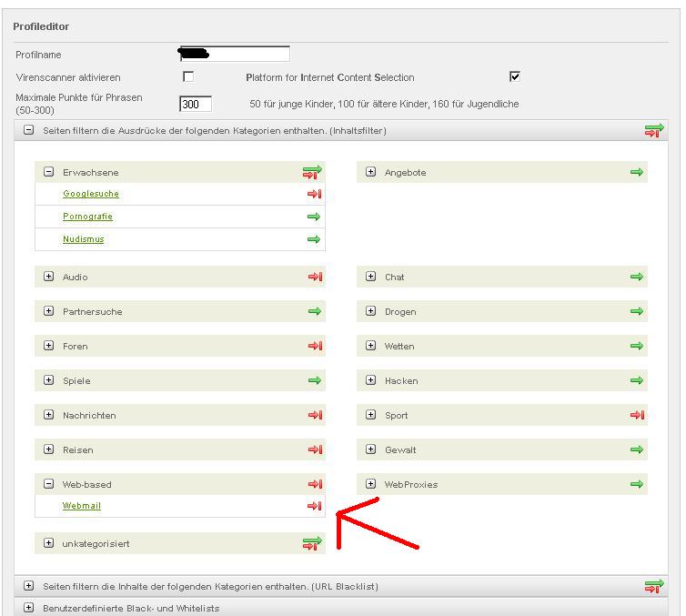This screenshot has height=616, width=686.
Task: Enable the Virenscanner aktivieren checkbox
Action: 188,77
